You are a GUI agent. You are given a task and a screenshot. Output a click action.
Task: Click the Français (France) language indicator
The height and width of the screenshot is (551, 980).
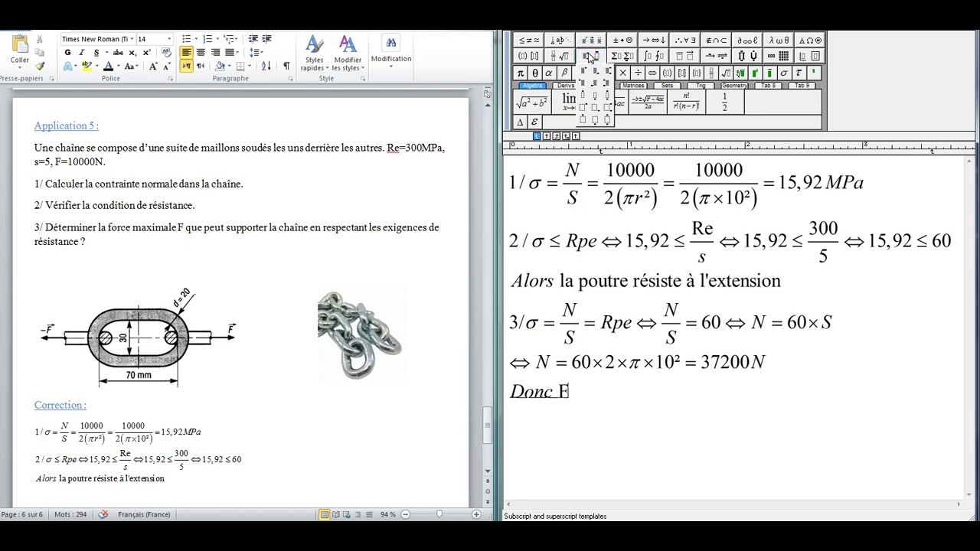(144, 514)
